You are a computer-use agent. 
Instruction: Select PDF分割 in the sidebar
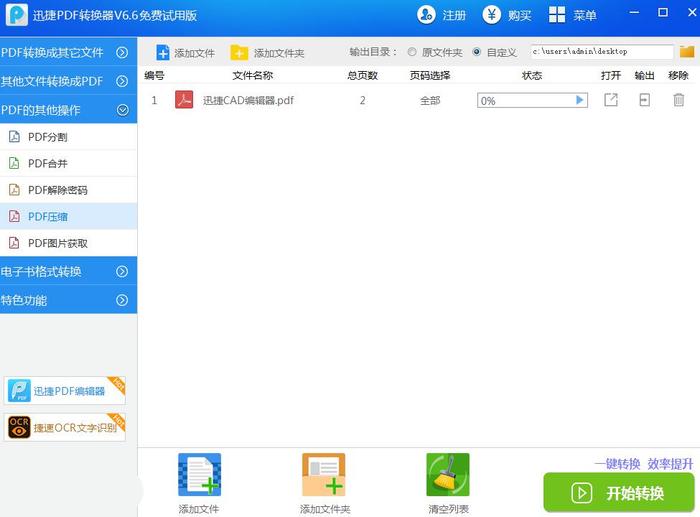pyautogui.click(x=68, y=137)
